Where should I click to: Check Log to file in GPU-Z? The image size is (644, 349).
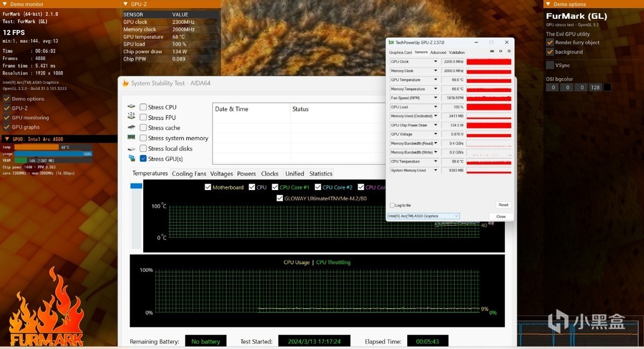(392, 205)
